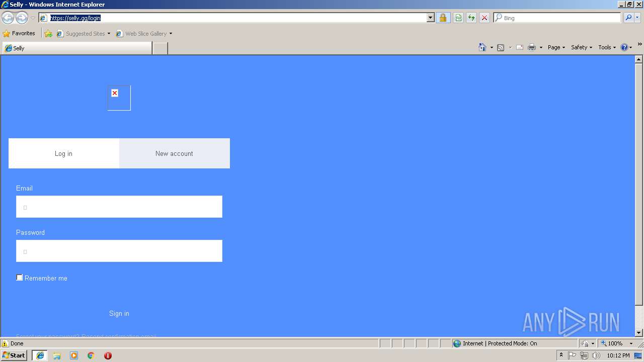Screen dimensions: 644x362
Task: Open the 100% zoom level control
Action: 617,343
